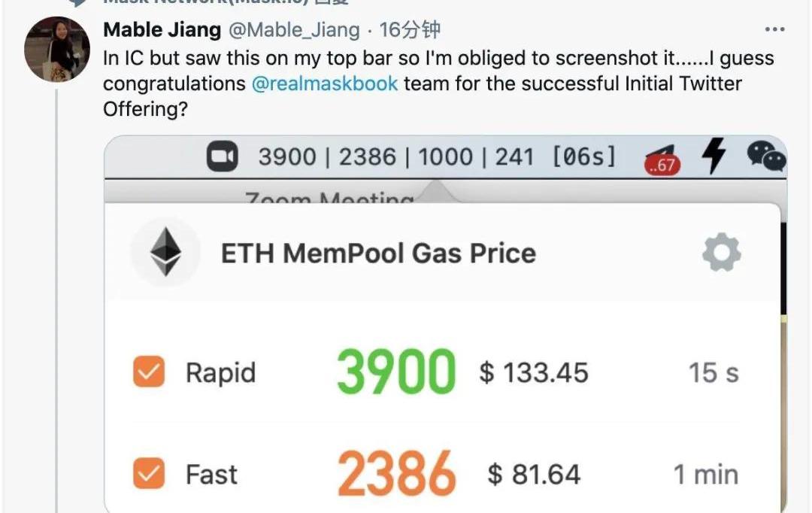Click the Rapid 3900 gas price value

click(396, 372)
